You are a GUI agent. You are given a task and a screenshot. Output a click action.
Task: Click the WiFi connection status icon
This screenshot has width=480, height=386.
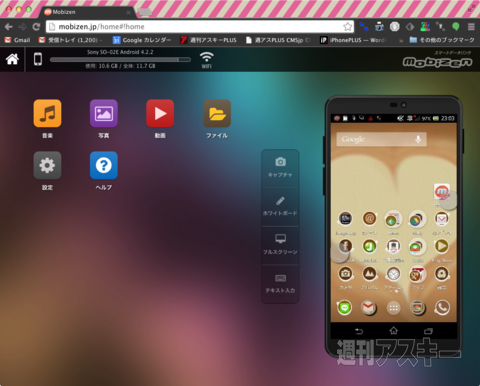point(207,59)
